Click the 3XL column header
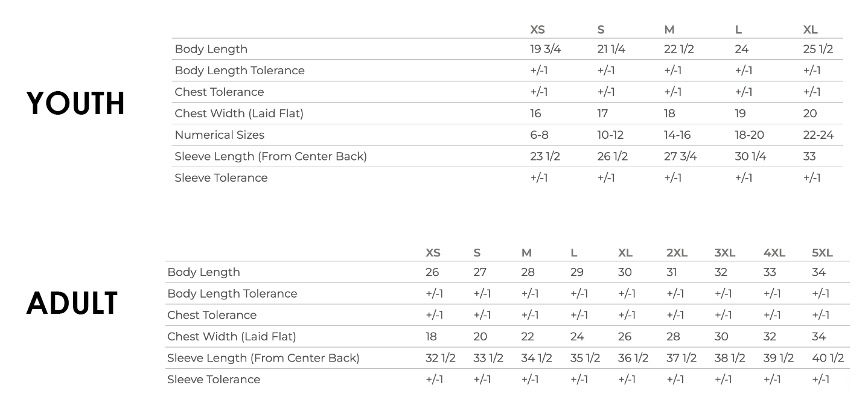This screenshot has width=868, height=408. coord(724,253)
